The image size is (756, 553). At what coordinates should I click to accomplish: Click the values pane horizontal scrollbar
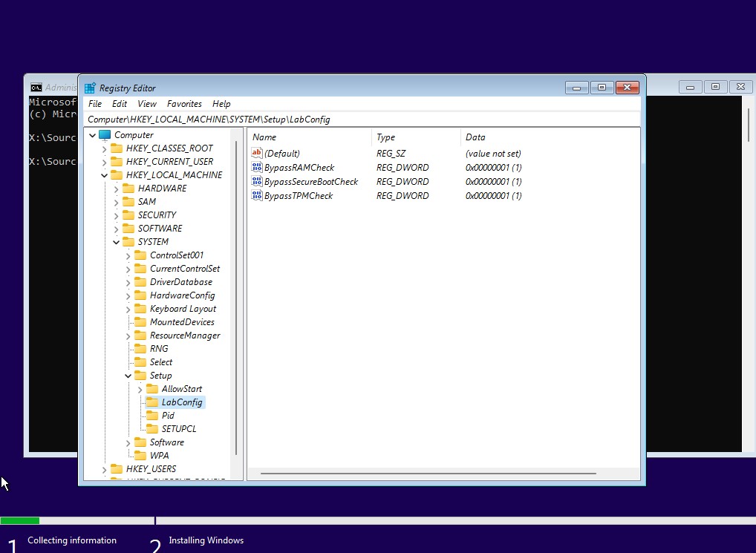pos(428,474)
